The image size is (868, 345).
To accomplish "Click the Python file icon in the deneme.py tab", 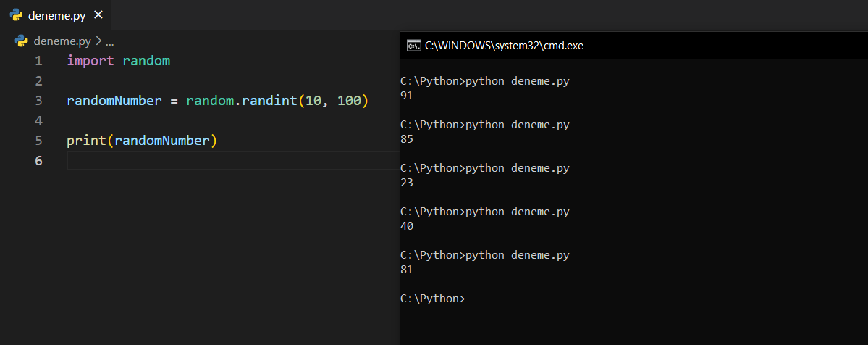I will (x=15, y=15).
